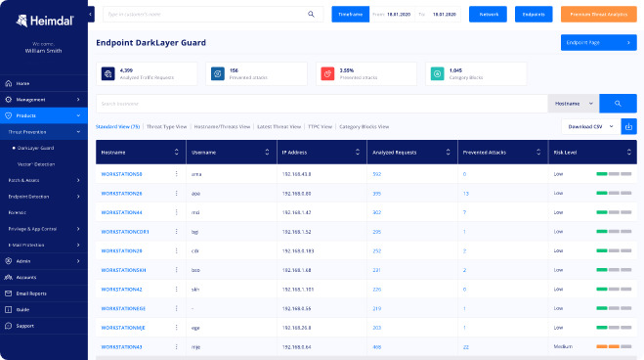Open the three-dot menu for WORKSTATION58
Viewport: 644px width, 360px height.
(177, 174)
